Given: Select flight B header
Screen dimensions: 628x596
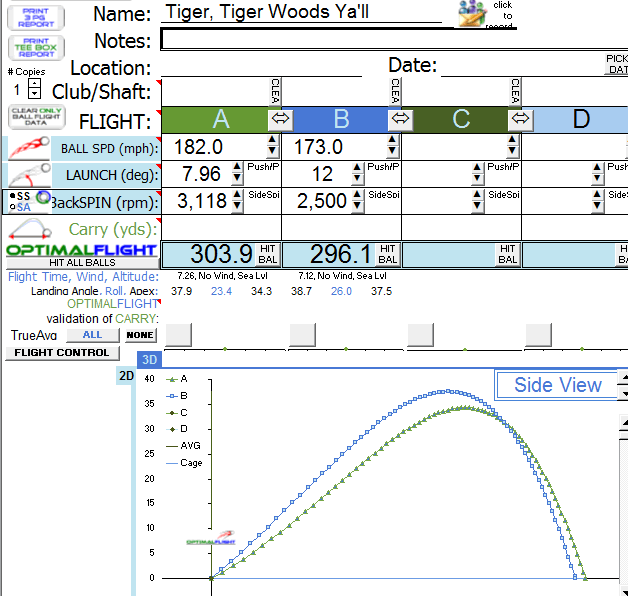Looking at the screenshot, I should tap(340, 119).
